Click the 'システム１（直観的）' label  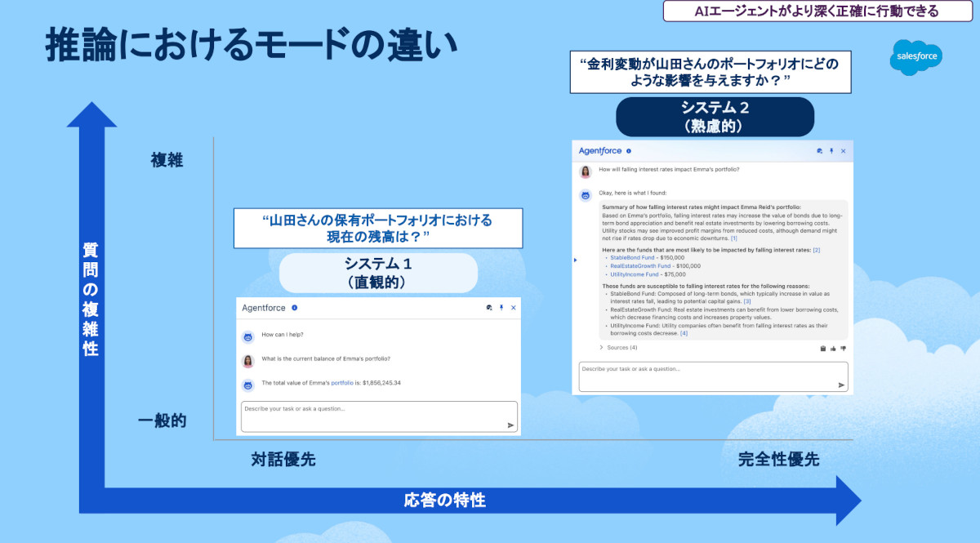click(378, 273)
